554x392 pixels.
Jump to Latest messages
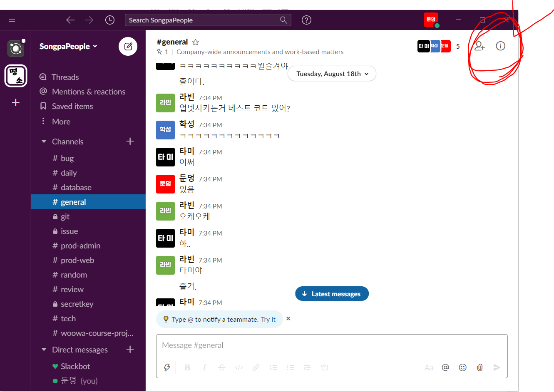pos(332,294)
